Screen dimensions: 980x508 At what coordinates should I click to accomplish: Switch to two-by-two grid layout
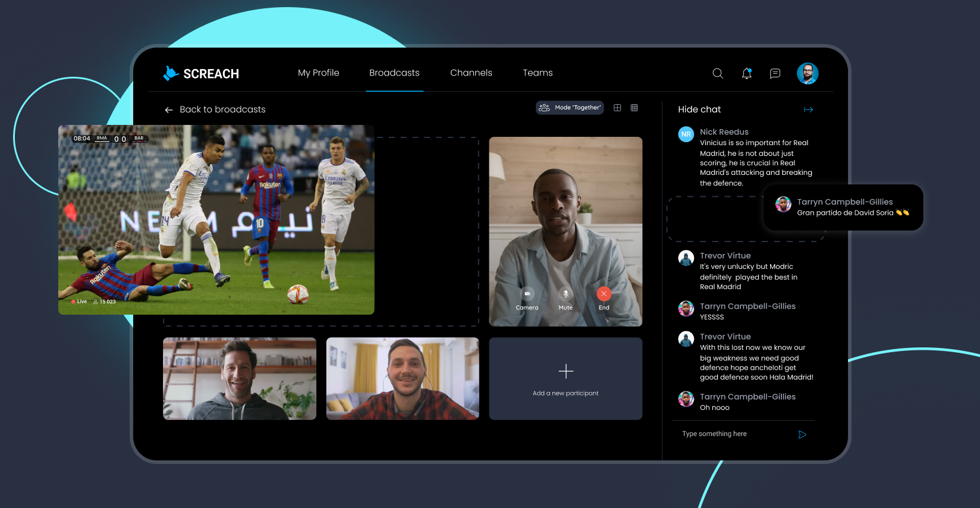tap(617, 108)
